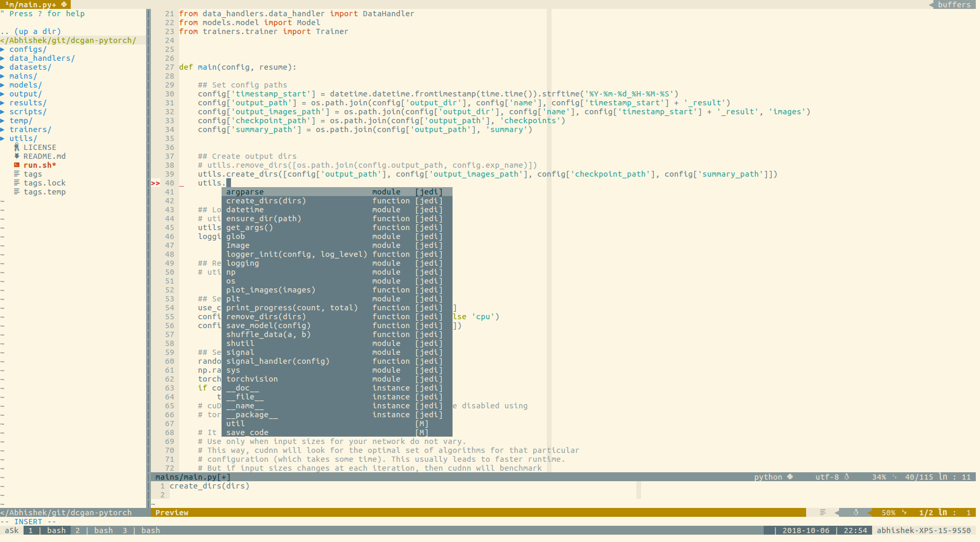980x542 pixels.
Task: Click the error sign marker at line 40
Action: tap(156, 183)
